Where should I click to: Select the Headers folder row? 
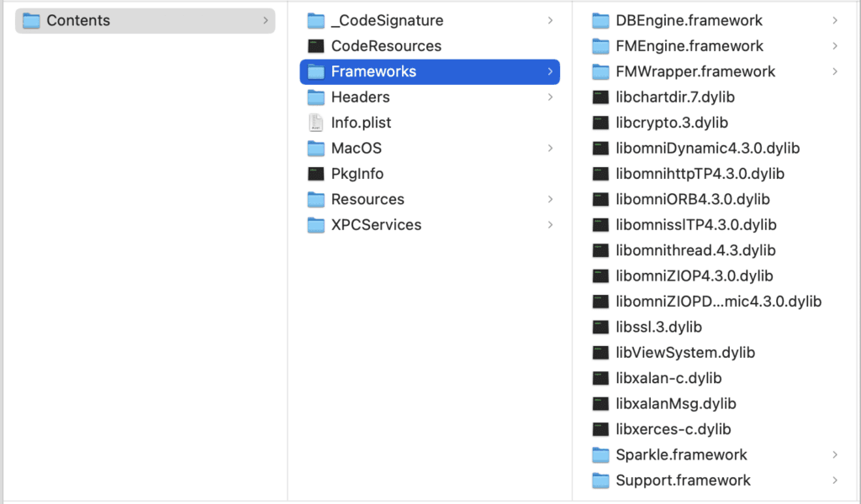pyautogui.click(x=360, y=97)
